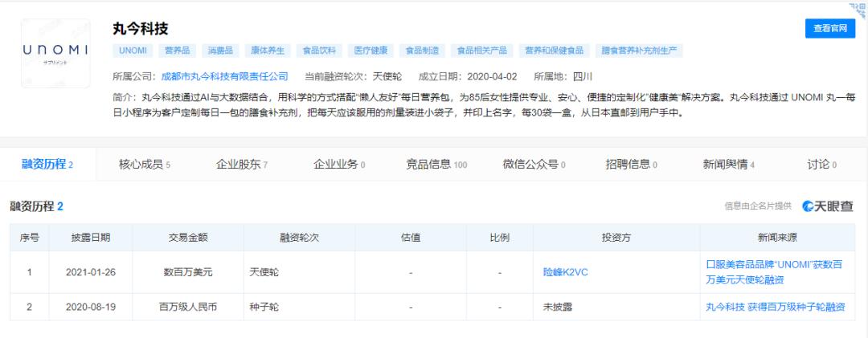Click the 新闻来源 column header

pos(777,238)
